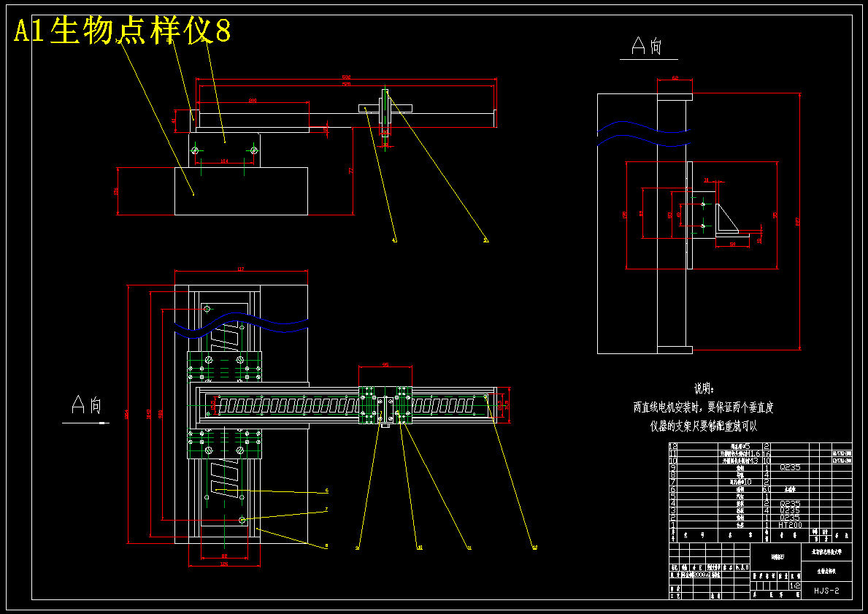This screenshot has height=614, width=868.
Task: Select the red dimension "40" in the right-hand view
Action: (678, 215)
